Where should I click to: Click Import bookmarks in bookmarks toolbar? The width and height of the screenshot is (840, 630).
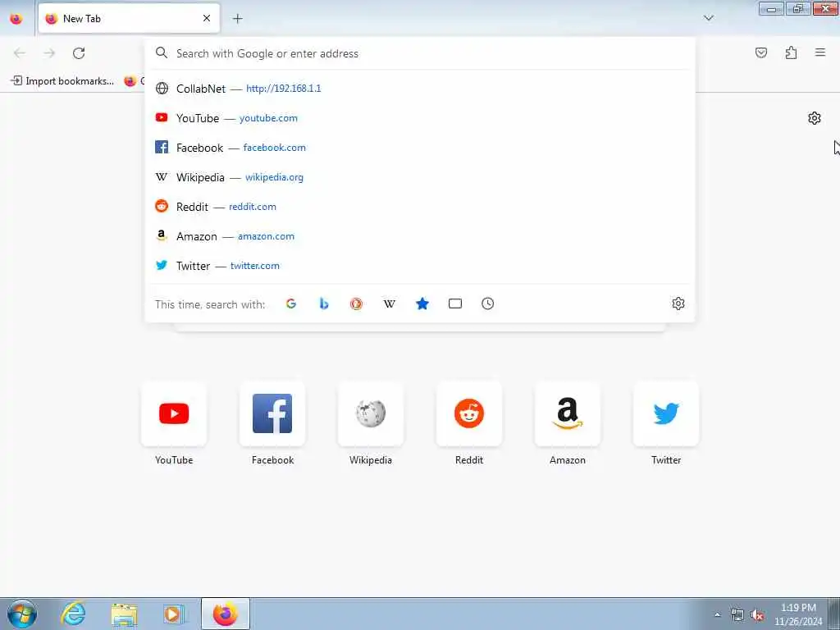(x=62, y=81)
